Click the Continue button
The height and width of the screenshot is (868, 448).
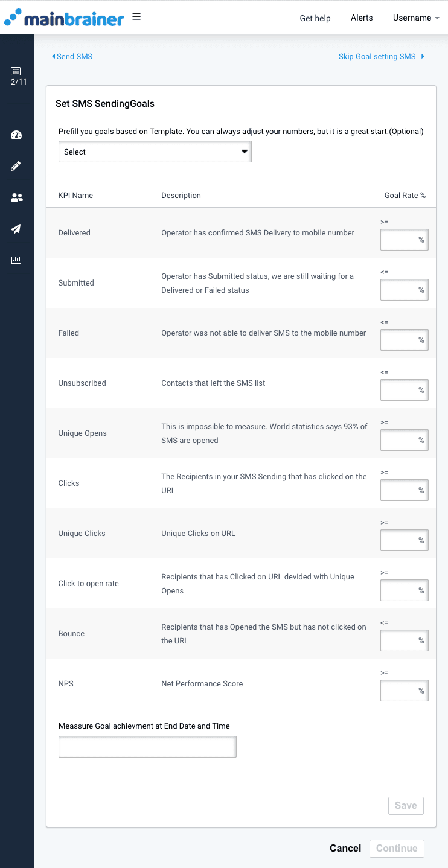(x=397, y=848)
